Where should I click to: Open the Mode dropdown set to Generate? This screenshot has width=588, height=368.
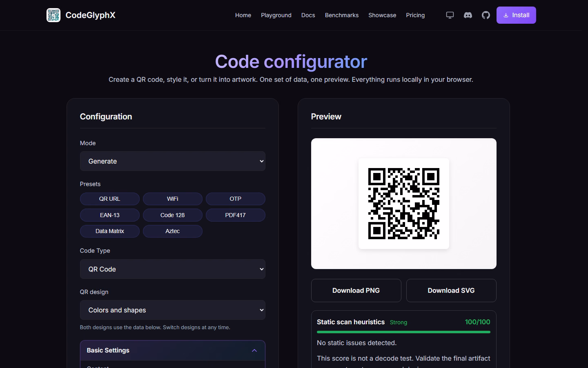tap(173, 161)
